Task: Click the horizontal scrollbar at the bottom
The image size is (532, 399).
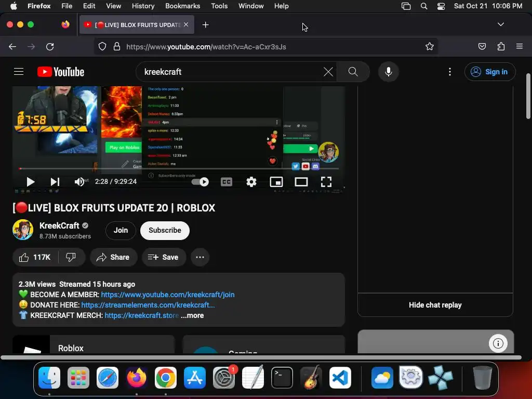Action: (261, 357)
